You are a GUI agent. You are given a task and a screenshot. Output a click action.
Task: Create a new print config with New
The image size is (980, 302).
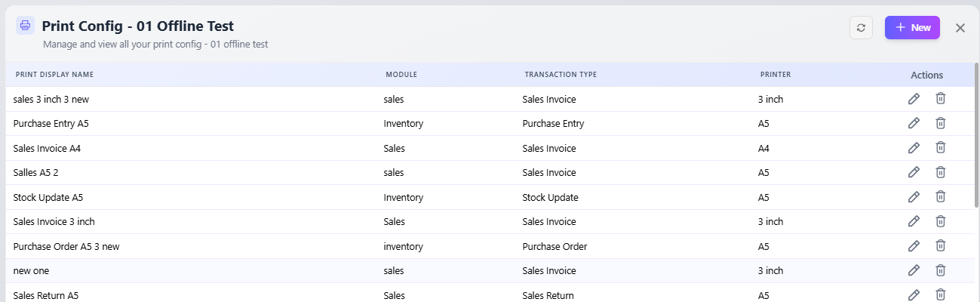click(x=912, y=28)
